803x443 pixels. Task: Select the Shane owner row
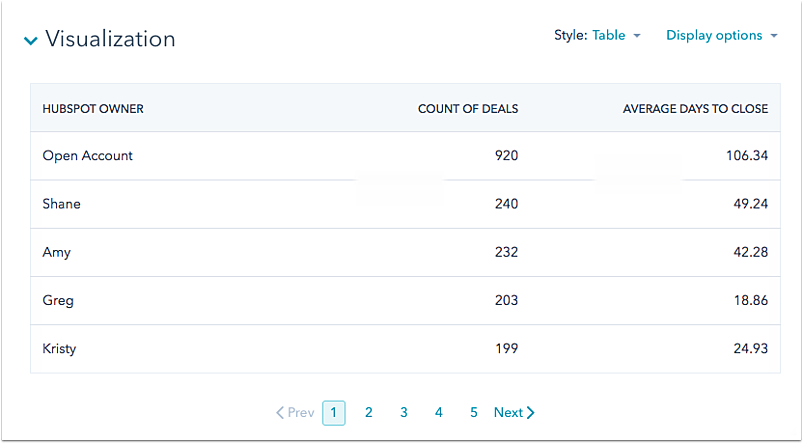click(x=62, y=204)
